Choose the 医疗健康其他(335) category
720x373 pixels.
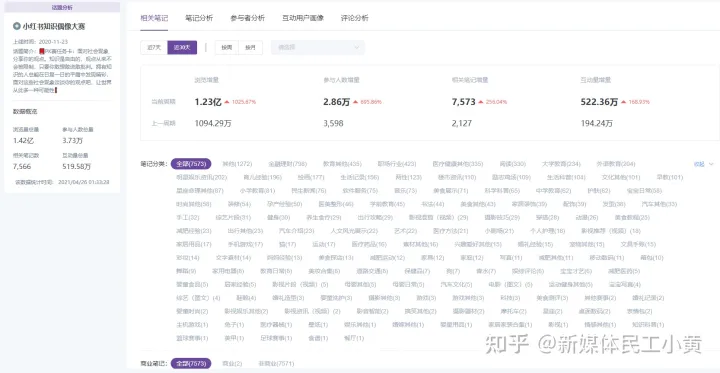[x=457, y=164]
